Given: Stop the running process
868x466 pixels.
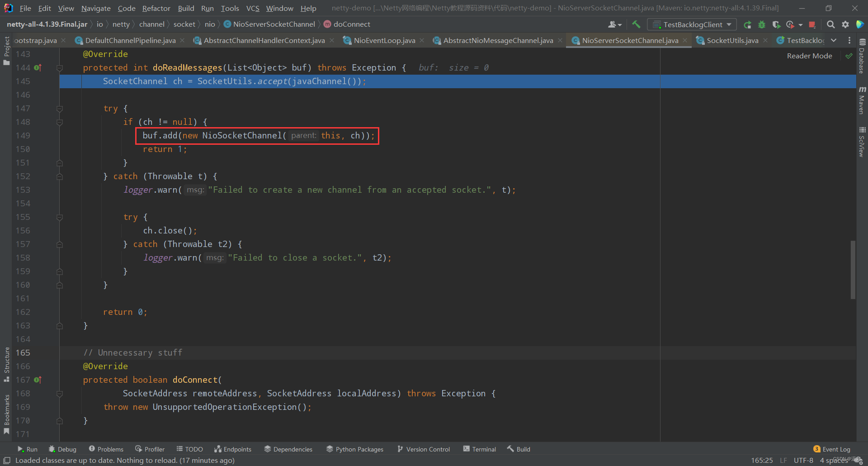Looking at the screenshot, I should click(x=812, y=24).
